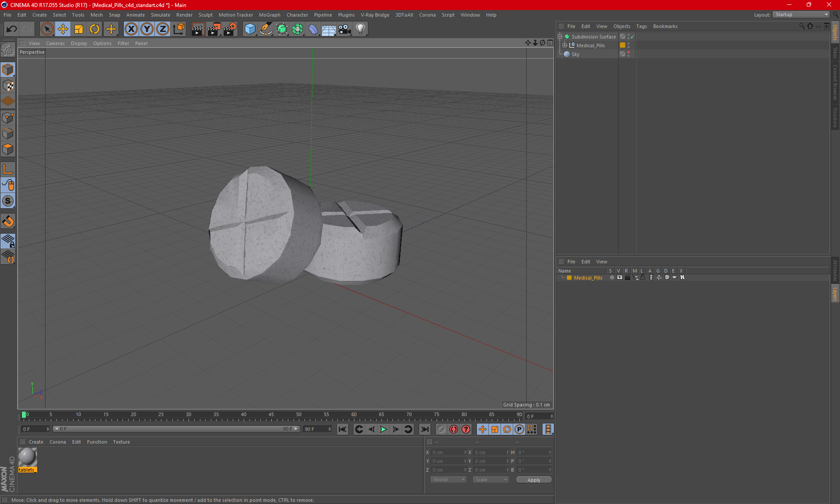Select the Sky object
Viewport: 840px width, 504px height.
click(575, 54)
